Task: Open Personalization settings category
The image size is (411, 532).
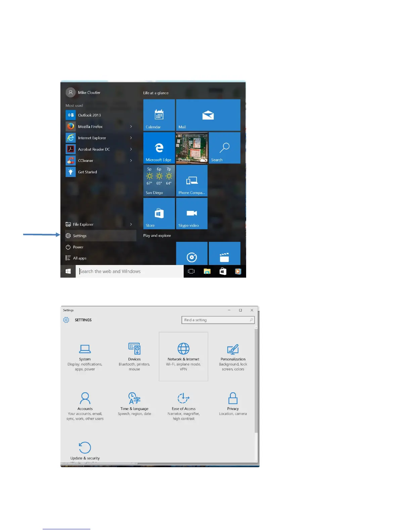Action: click(x=233, y=357)
